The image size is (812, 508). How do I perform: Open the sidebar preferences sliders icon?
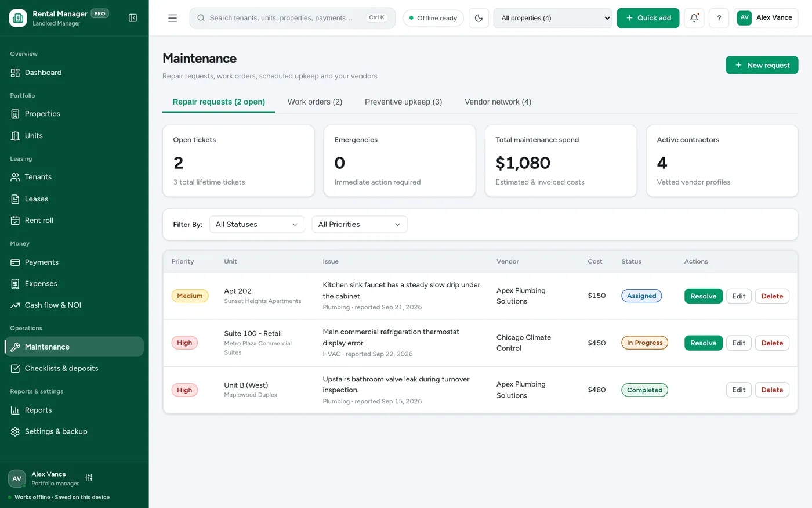(89, 477)
